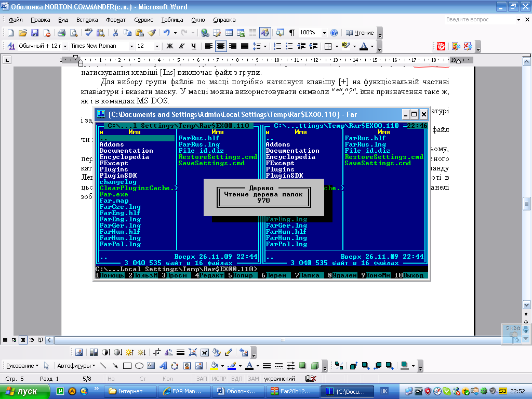Switch to FAR Man... taskbar window
The image size is (532, 399).
184,391
